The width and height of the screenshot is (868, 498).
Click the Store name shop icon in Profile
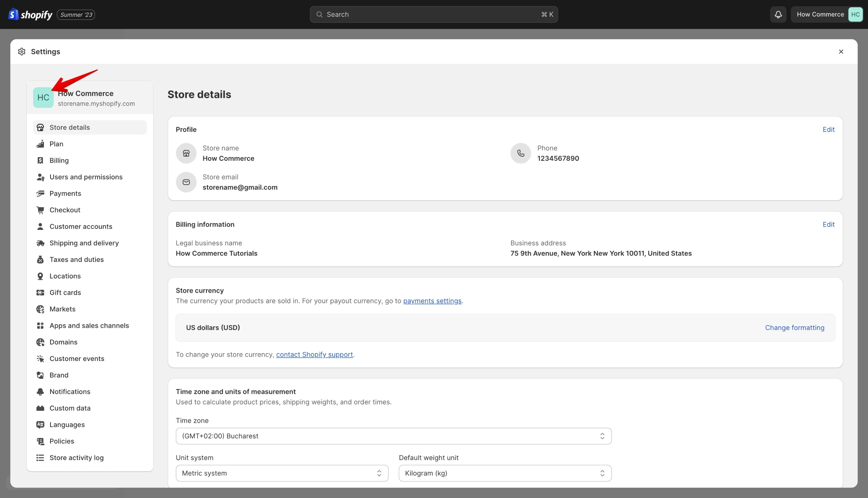pos(186,153)
